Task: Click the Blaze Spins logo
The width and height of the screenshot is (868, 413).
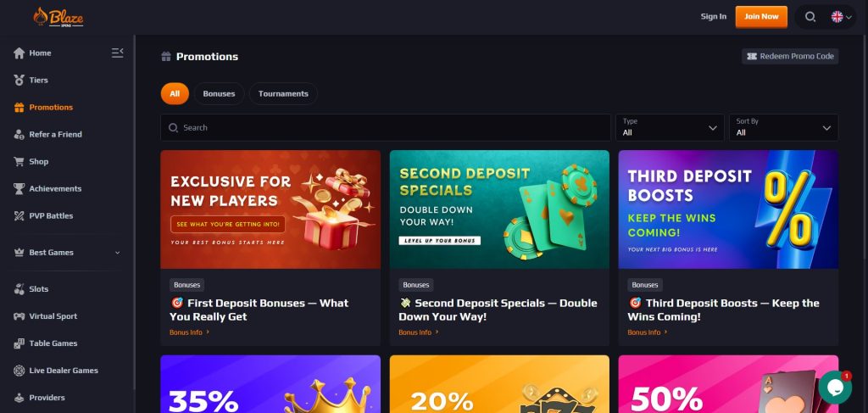Action: click(x=58, y=17)
